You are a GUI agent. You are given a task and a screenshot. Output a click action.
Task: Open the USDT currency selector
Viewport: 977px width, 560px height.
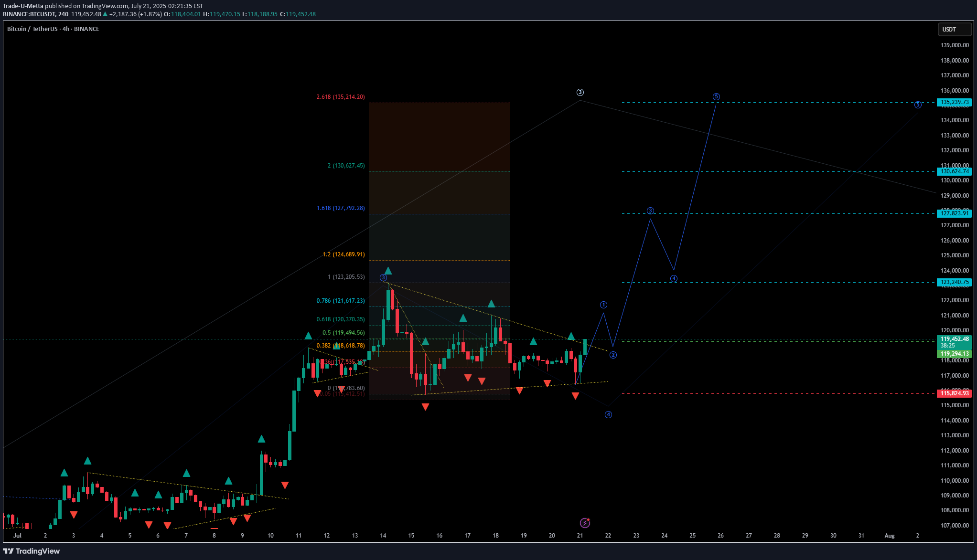point(954,30)
